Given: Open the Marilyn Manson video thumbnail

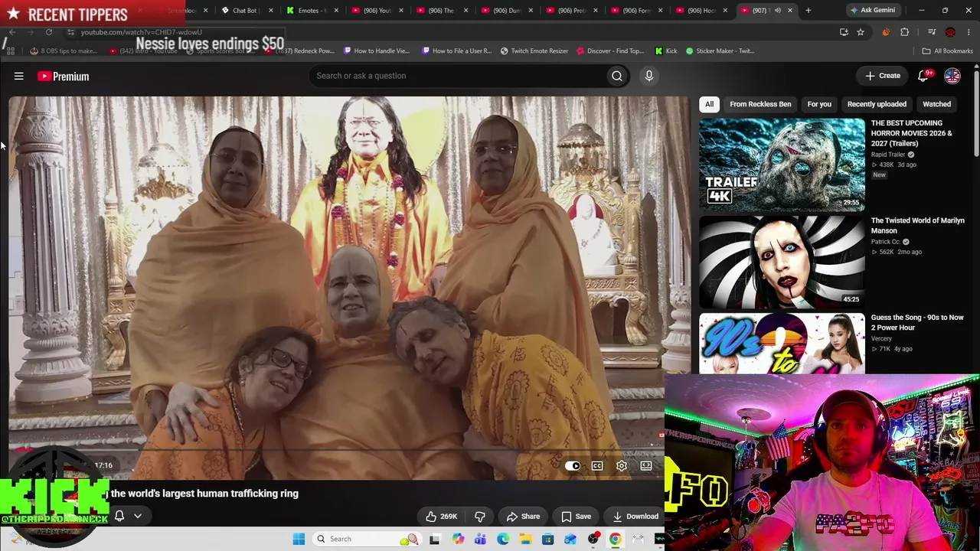Looking at the screenshot, I should [x=782, y=262].
